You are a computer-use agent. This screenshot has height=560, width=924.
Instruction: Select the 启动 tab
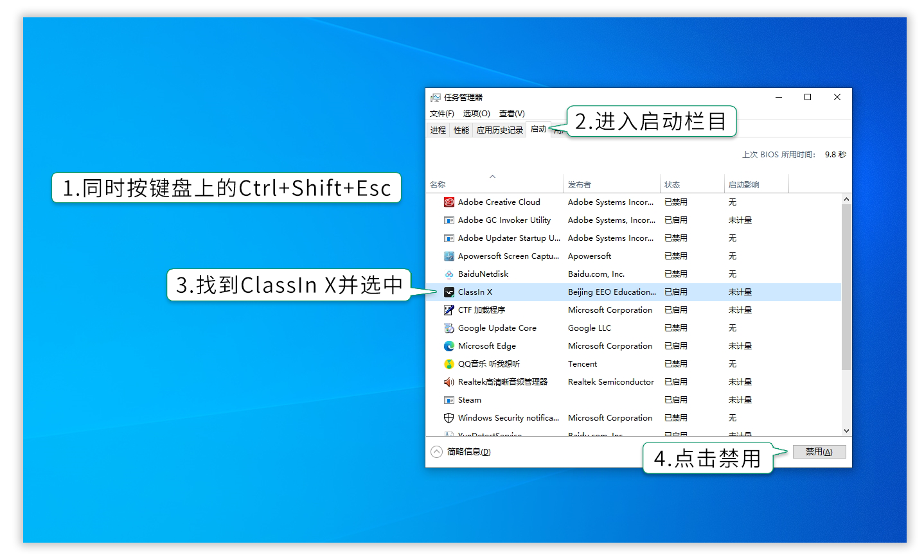pyautogui.click(x=538, y=129)
